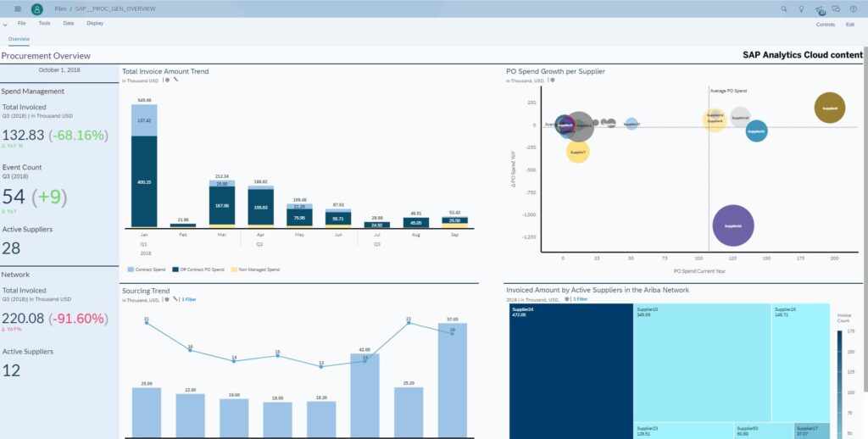Click the Edit button
This screenshot has width=868, height=439.
849,25
